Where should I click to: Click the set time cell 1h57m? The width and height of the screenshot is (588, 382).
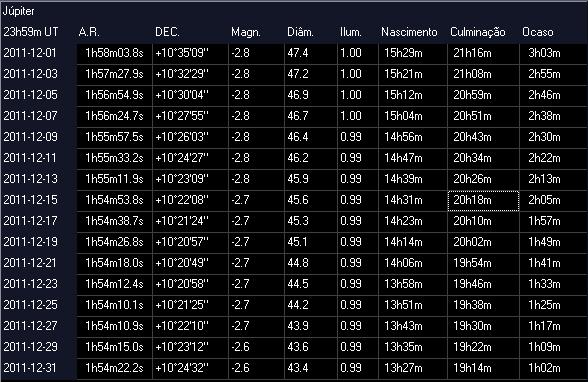point(554,221)
